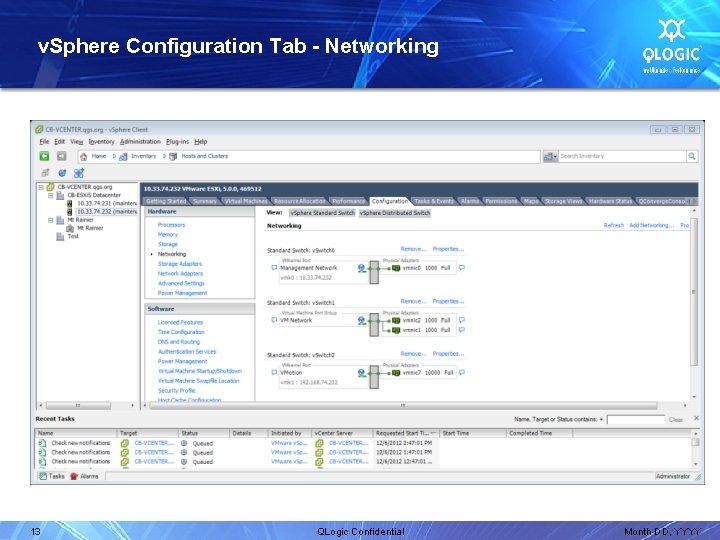Click speech bubble next to Management Network
This screenshot has width=720, height=540.
pyautogui.click(x=274, y=268)
